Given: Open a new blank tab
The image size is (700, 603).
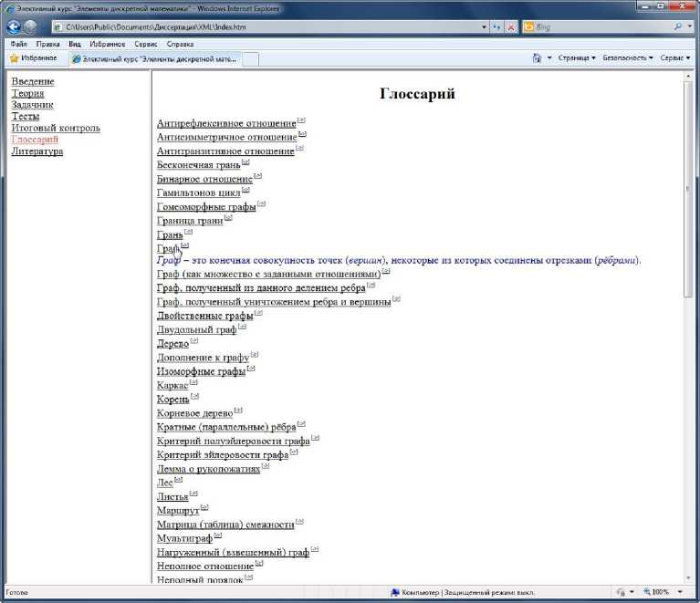Looking at the screenshot, I should click(x=250, y=59).
